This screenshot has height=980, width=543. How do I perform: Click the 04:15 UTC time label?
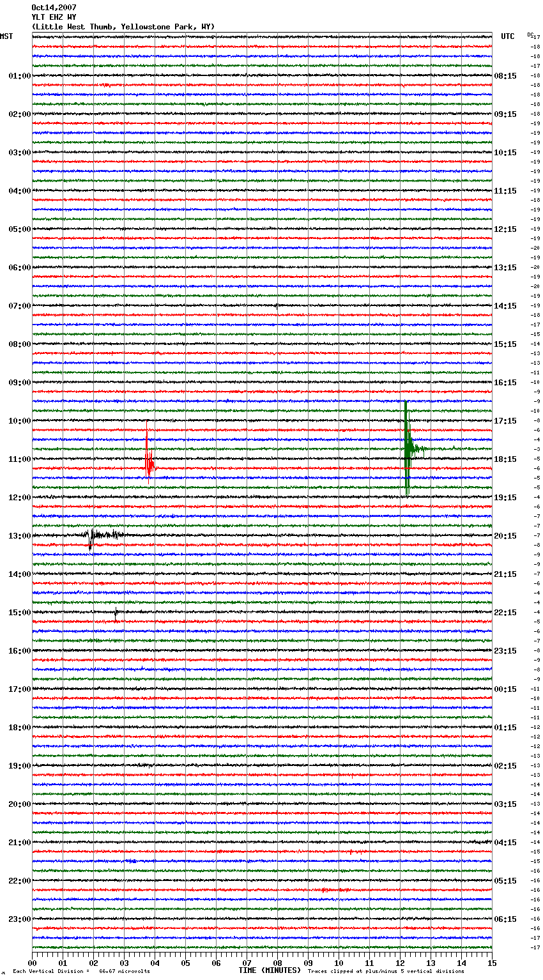point(505,843)
